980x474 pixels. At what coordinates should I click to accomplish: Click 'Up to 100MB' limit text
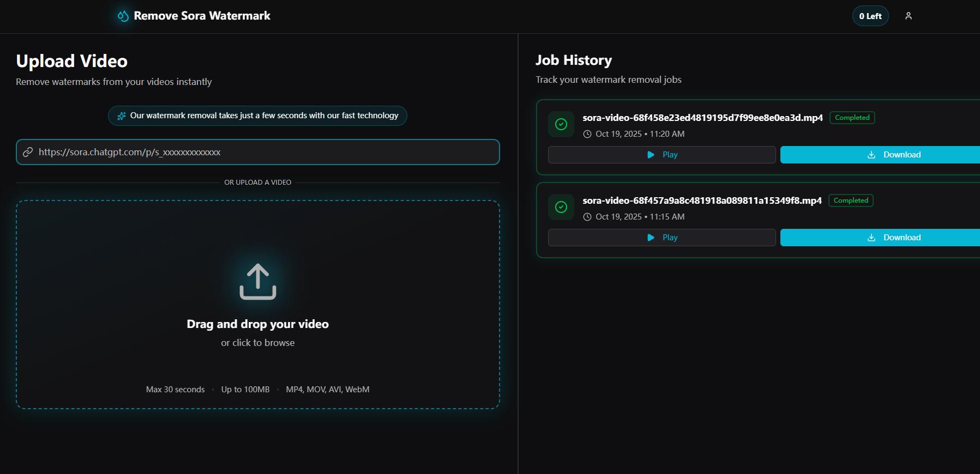pos(245,390)
